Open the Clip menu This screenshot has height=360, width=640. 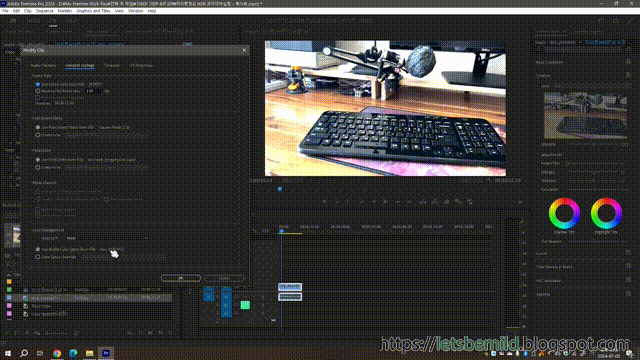[27, 11]
